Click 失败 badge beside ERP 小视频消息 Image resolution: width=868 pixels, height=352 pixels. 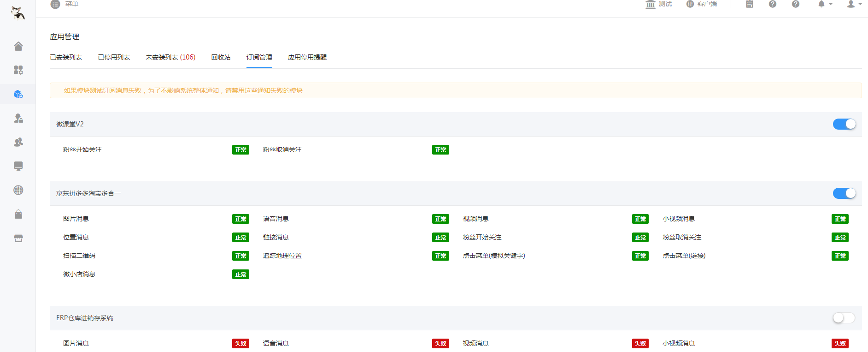840,344
